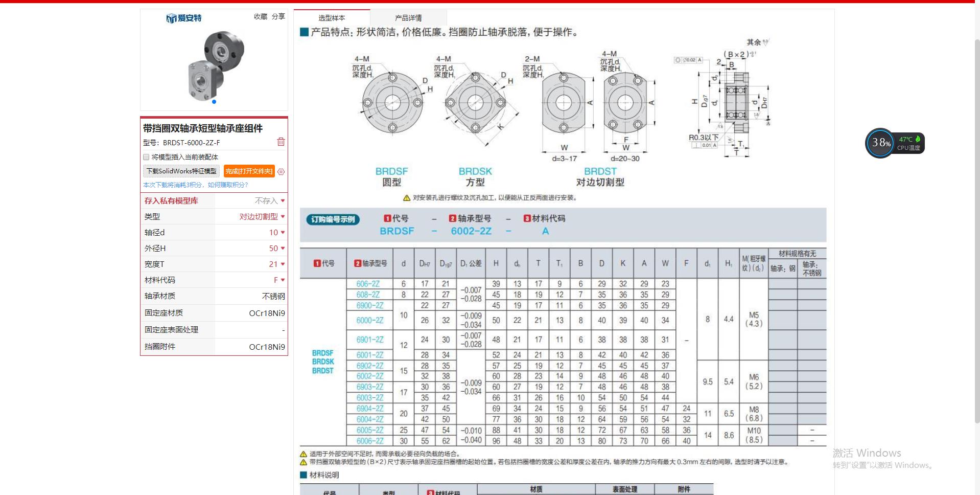
Task: Click bearing model 6902-2Z in table
Action: point(370,366)
